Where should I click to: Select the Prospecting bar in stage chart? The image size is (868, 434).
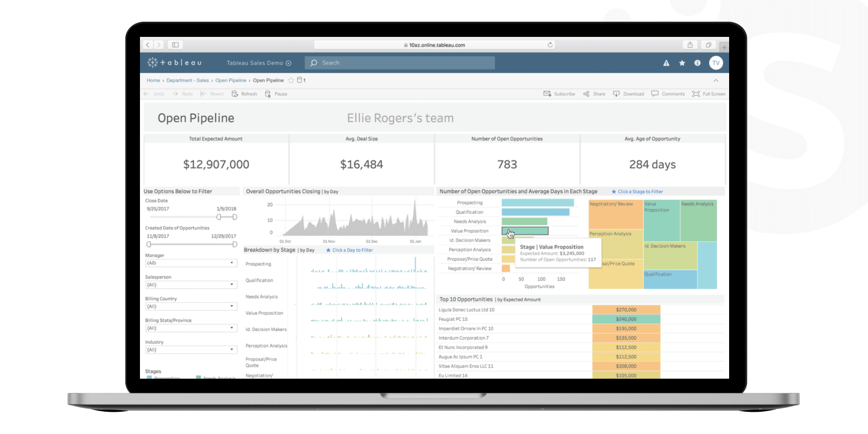click(x=537, y=203)
